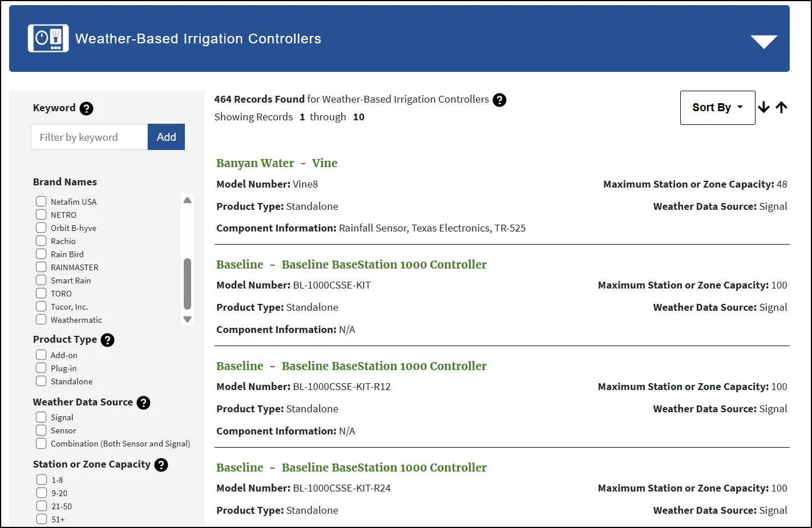Click the Filter by keyword field
This screenshot has width=812, height=528.
90,137
